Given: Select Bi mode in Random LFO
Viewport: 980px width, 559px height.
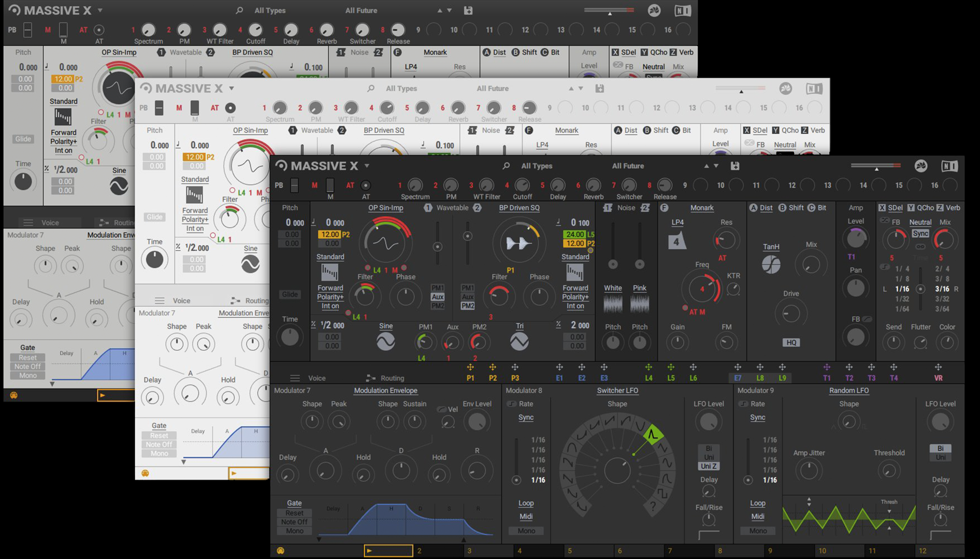Looking at the screenshot, I should [940, 449].
